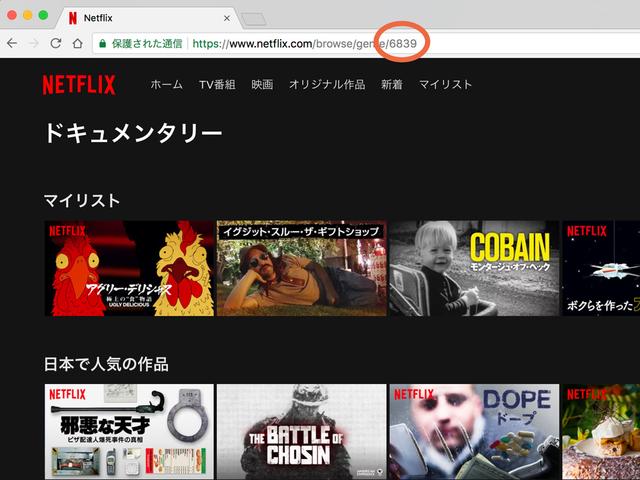Open the 映画 menu item
The height and width of the screenshot is (480, 640).
click(262, 84)
